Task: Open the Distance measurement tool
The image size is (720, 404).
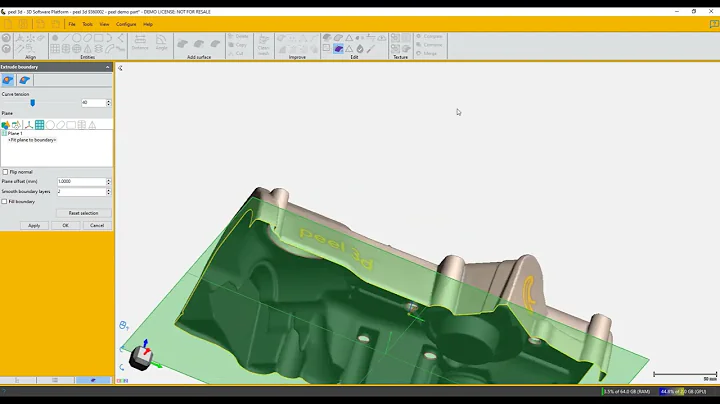Action: (140, 42)
